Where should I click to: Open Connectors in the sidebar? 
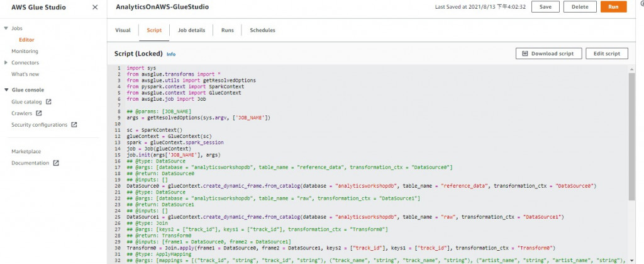point(25,62)
